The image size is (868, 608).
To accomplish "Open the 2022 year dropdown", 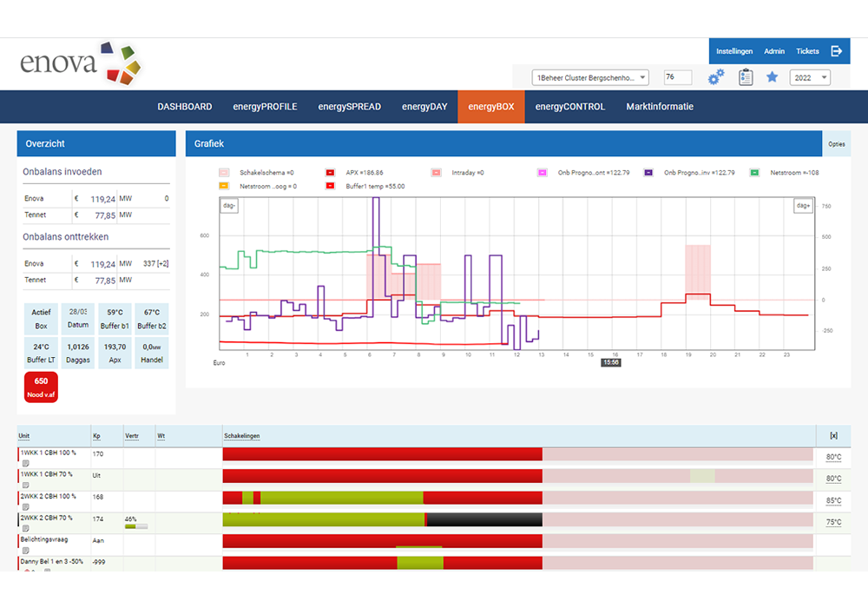I will [809, 77].
